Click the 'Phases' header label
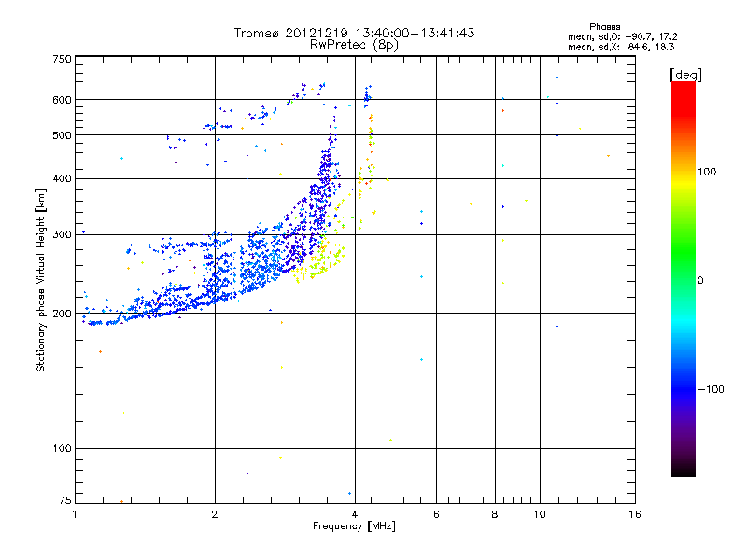 coord(604,27)
